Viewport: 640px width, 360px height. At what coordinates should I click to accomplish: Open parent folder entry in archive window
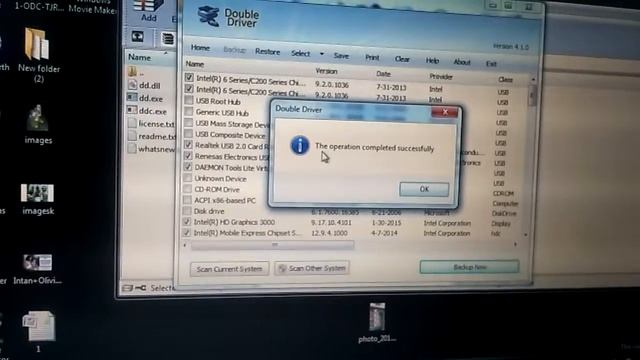tap(136, 72)
